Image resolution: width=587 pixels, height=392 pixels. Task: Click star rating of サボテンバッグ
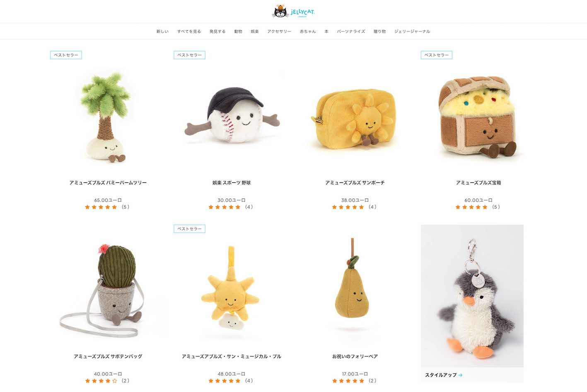[101, 380]
